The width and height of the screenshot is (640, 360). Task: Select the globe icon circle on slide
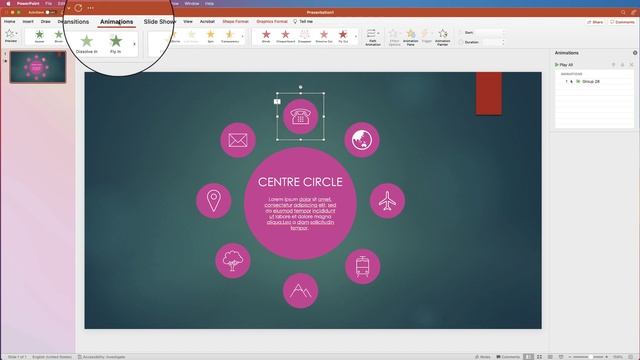point(362,140)
